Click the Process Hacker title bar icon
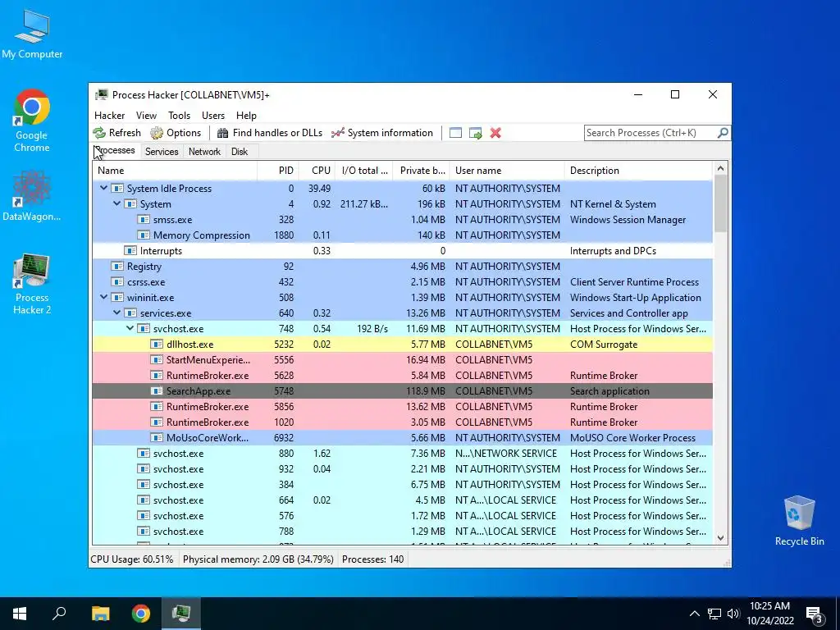This screenshot has width=840, height=630. coord(101,95)
